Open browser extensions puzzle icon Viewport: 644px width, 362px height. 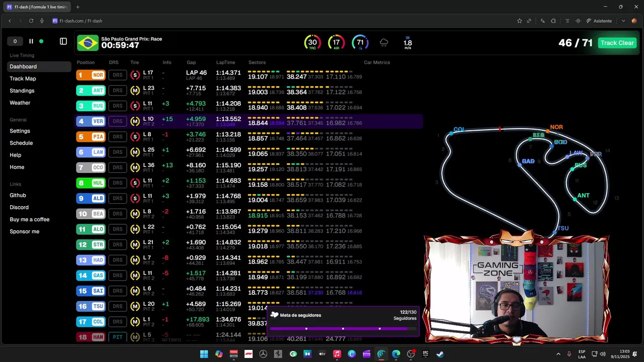coord(553,21)
